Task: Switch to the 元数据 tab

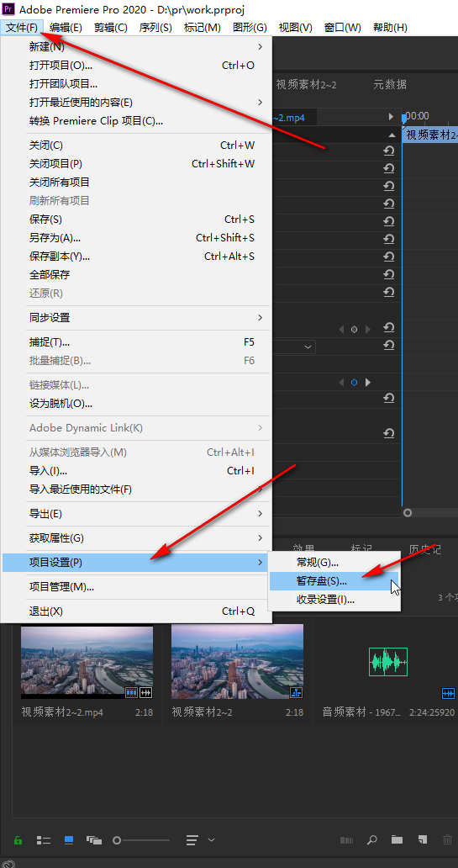Action: (390, 85)
